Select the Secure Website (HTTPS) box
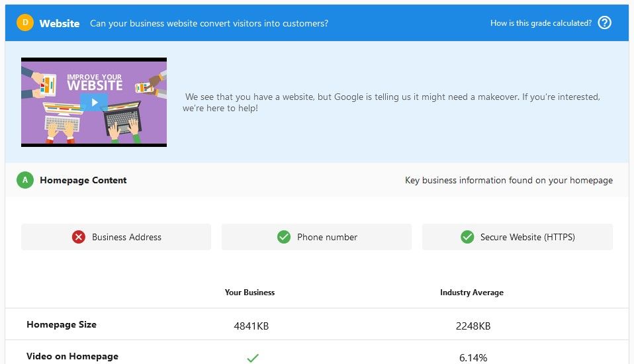 [x=518, y=237]
